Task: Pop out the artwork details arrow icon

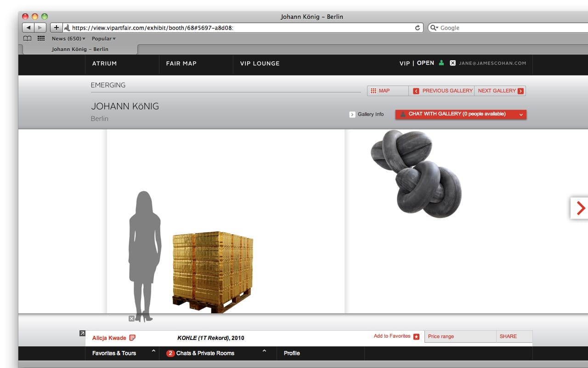Action: pyautogui.click(x=82, y=333)
